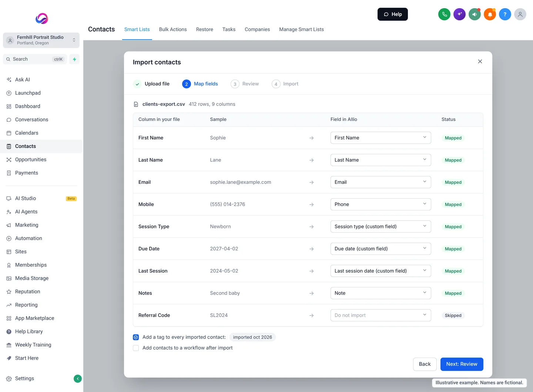The image size is (533, 392).
Task: Check Add contacts to a workflow
Action: (136, 348)
